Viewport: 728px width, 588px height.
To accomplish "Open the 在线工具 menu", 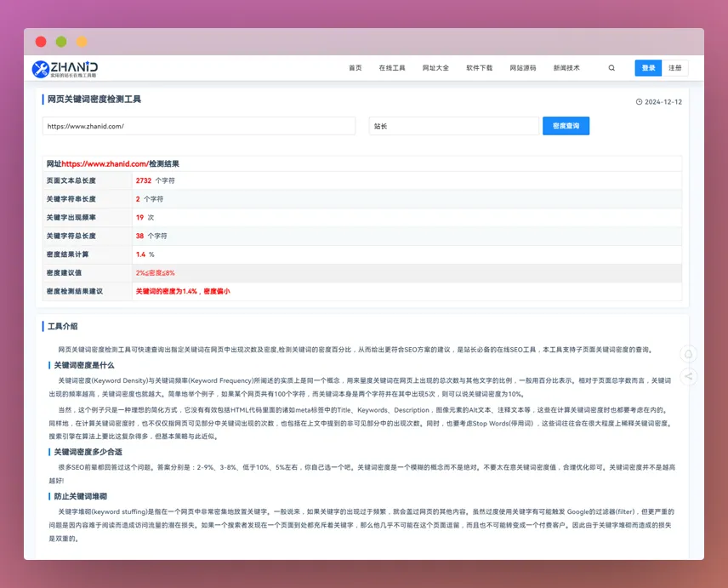I will [392, 67].
